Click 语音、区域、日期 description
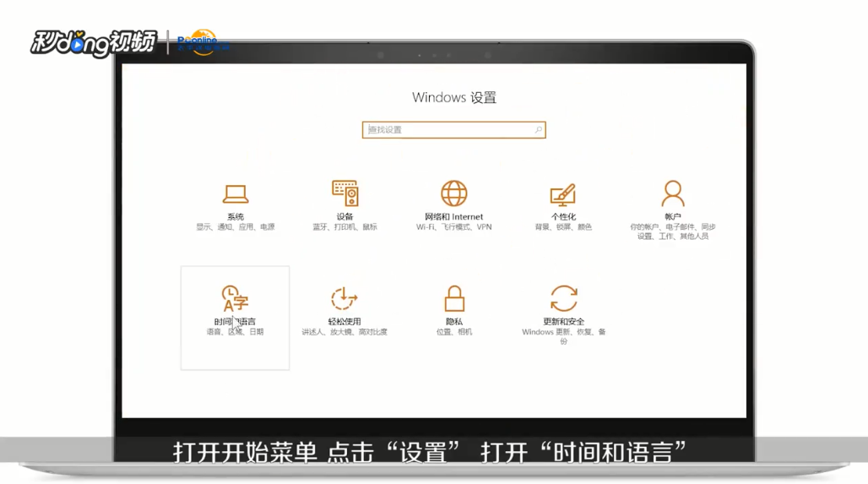Viewport: 868px width, 484px height. click(235, 332)
